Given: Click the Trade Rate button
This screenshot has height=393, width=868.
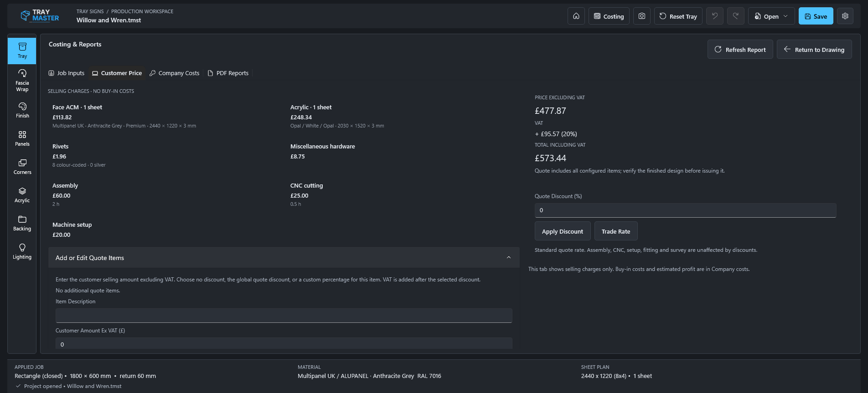Looking at the screenshot, I should [x=616, y=231].
